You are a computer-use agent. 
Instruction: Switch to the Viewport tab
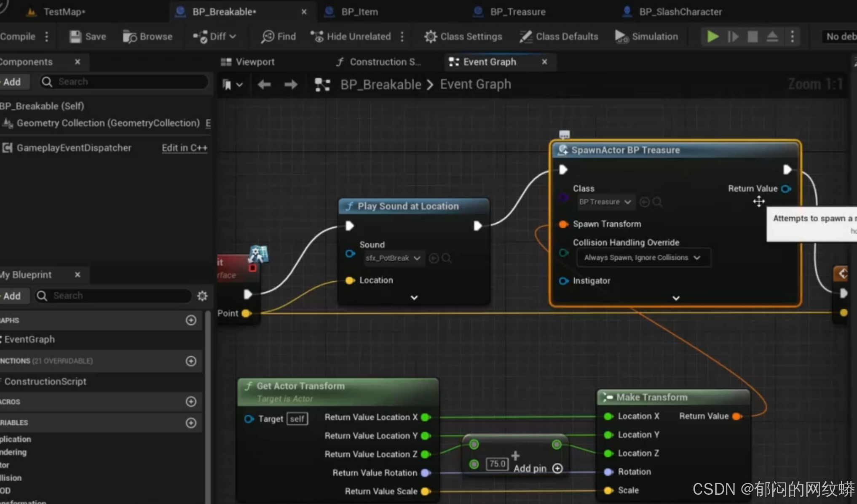248,62
